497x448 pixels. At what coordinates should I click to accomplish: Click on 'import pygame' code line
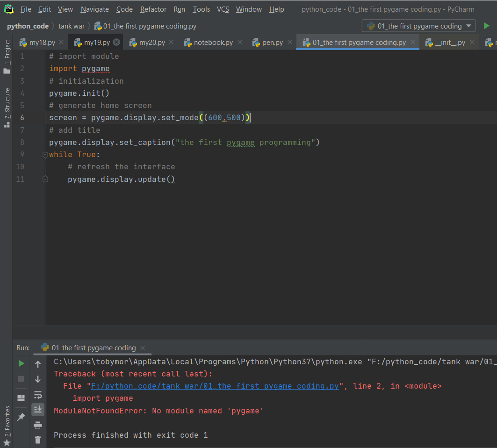tap(79, 68)
